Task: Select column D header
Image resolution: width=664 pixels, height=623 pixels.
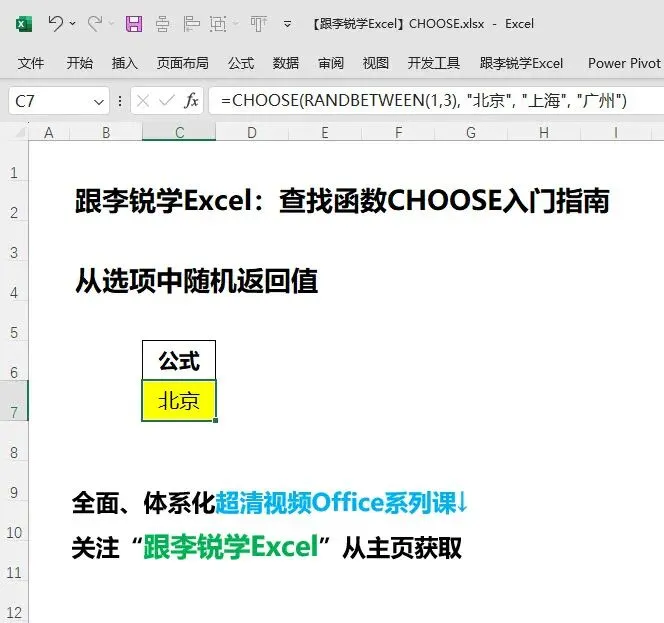Action: pyautogui.click(x=252, y=133)
